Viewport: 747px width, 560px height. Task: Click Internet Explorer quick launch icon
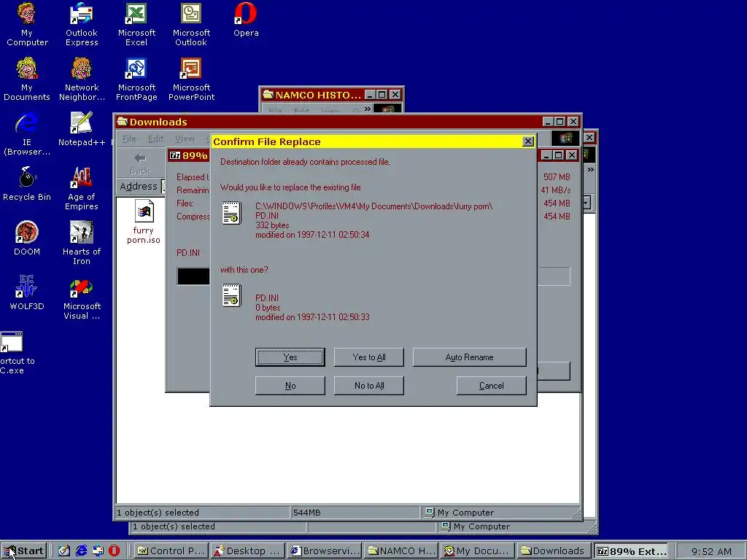click(x=82, y=551)
